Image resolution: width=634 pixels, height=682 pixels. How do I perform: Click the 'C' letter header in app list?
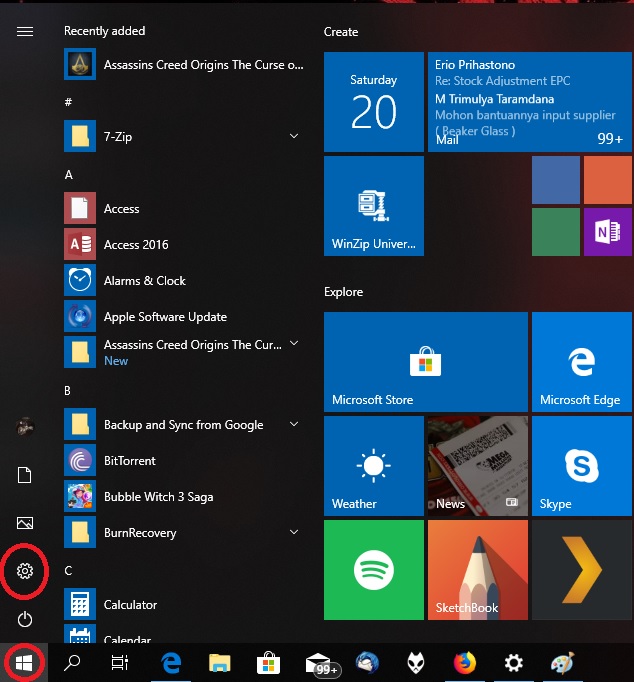(x=68, y=571)
